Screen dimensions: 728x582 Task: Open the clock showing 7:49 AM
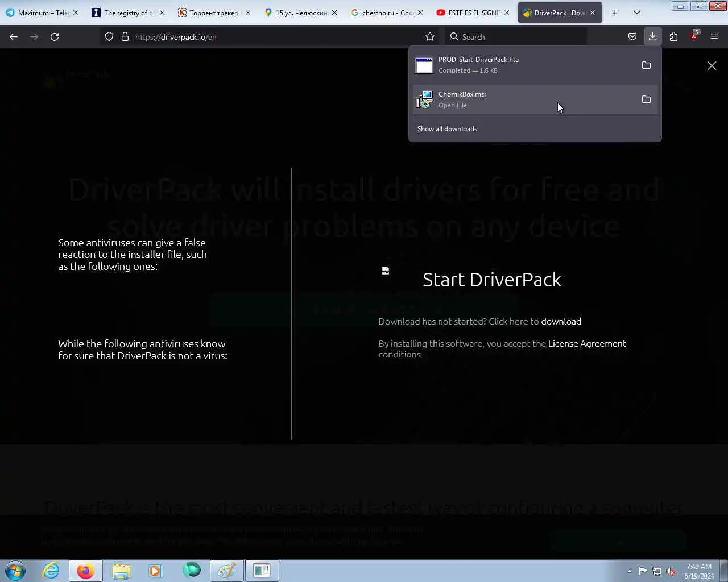[699, 571]
